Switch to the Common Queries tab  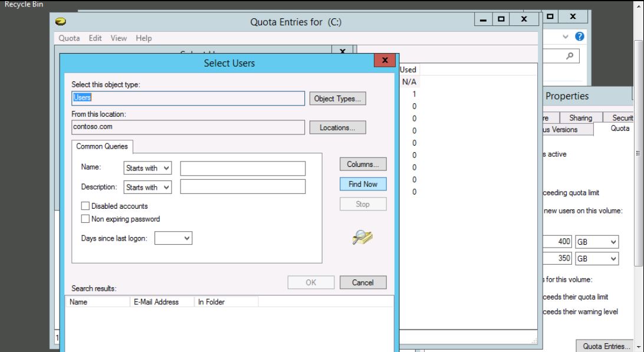[103, 146]
